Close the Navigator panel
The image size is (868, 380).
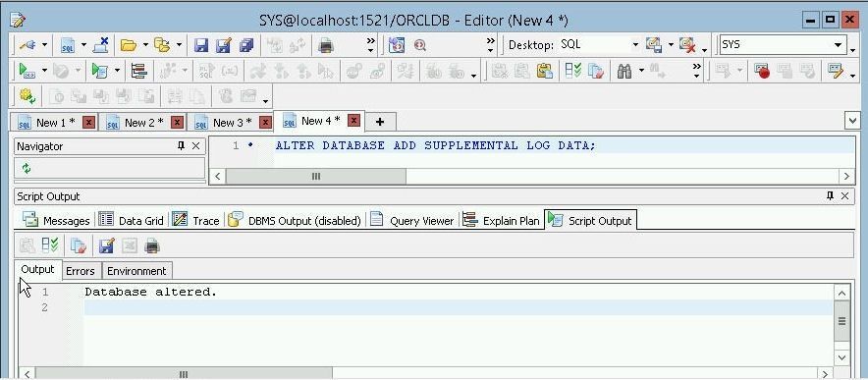click(195, 146)
